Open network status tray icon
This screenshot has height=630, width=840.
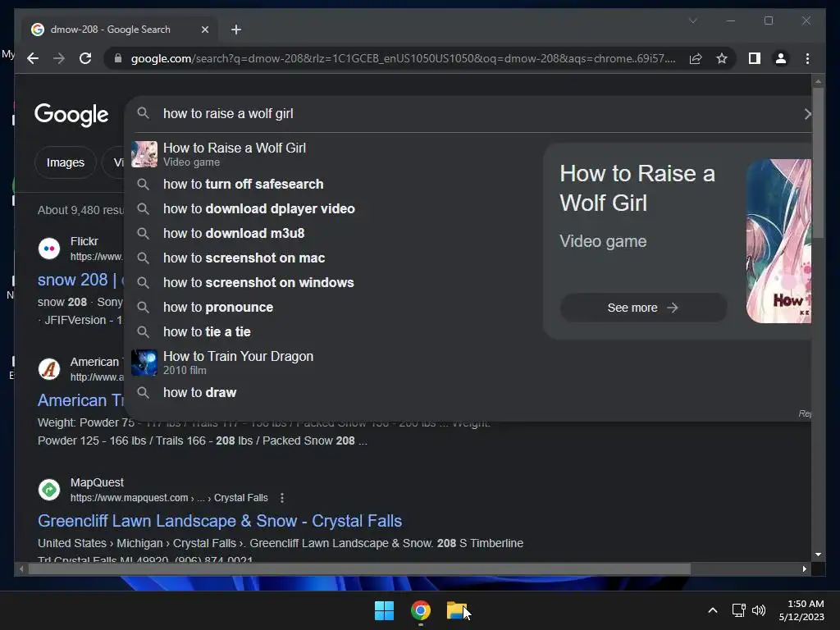[739, 610]
